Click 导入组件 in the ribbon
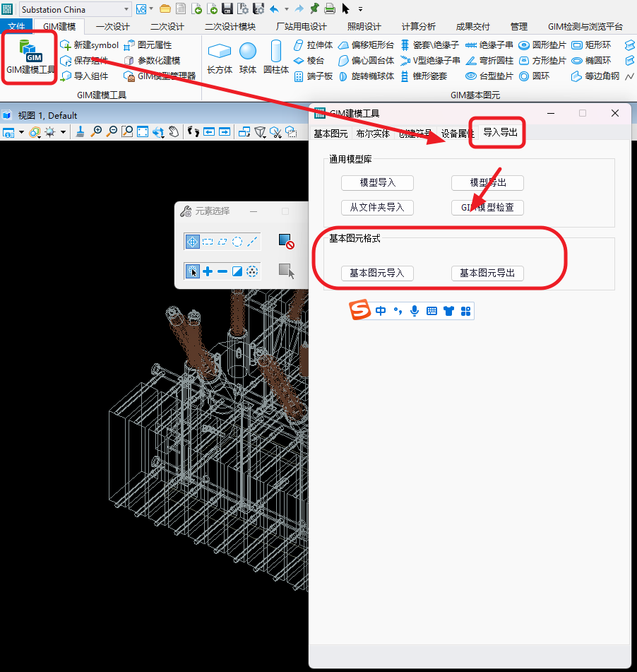The image size is (637, 672). [x=84, y=76]
